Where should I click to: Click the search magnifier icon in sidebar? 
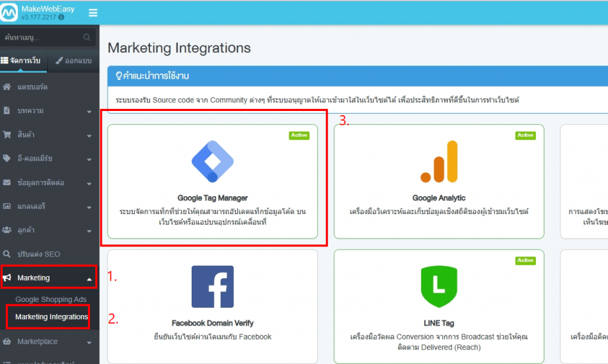[x=87, y=37]
